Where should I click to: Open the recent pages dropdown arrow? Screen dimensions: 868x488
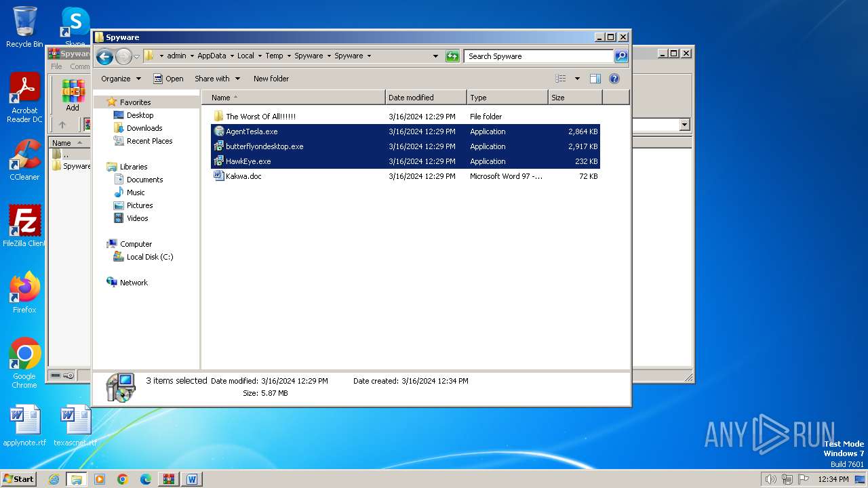136,57
